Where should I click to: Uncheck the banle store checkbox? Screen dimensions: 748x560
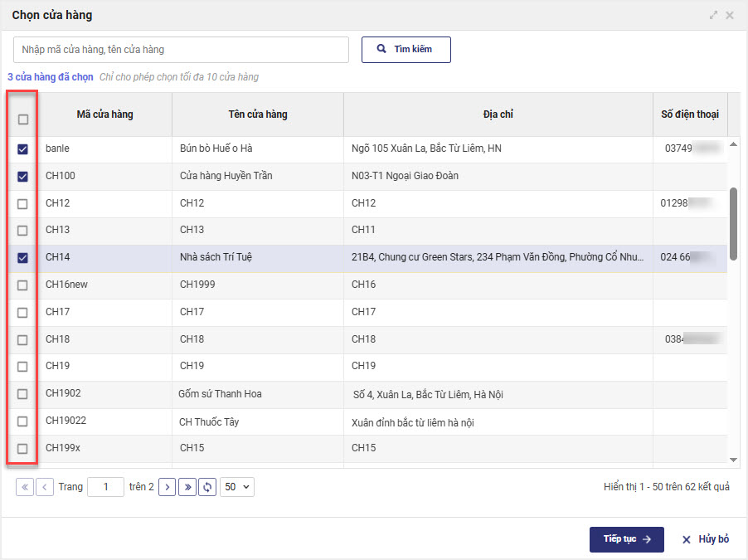pyautogui.click(x=23, y=149)
